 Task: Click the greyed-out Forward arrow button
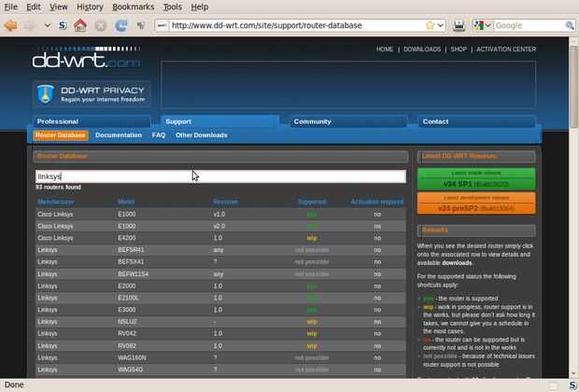tap(31, 25)
